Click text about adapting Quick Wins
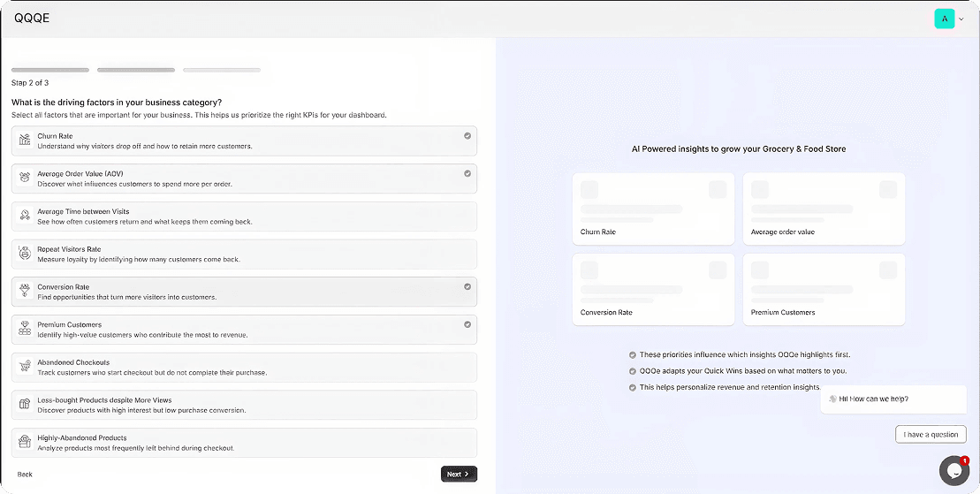The height and width of the screenshot is (494, 980). click(x=743, y=371)
